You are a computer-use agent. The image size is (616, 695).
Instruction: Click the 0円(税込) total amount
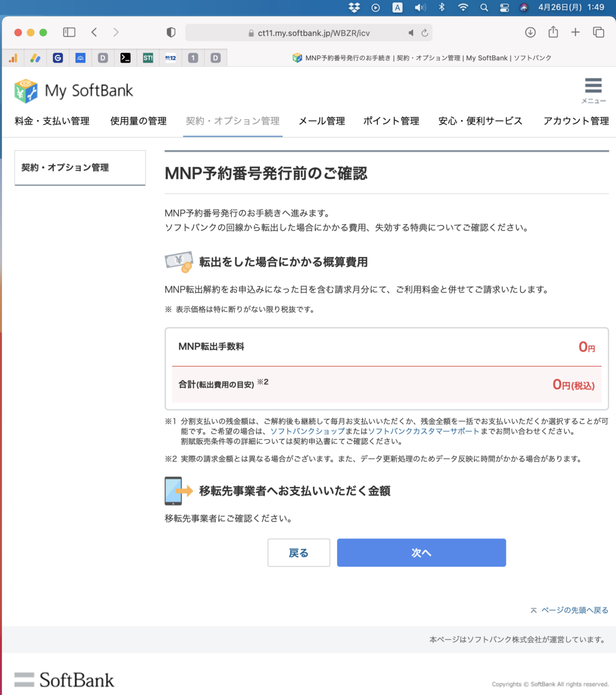pos(574,385)
